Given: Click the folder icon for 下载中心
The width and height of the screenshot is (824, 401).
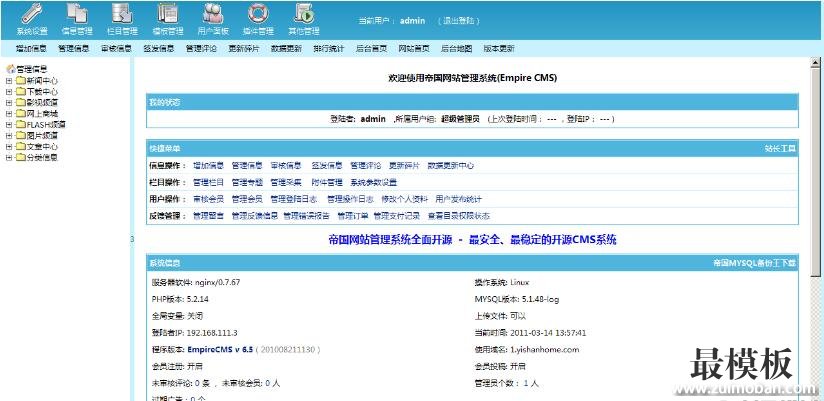Looking at the screenshot, I should click(20, 91).
